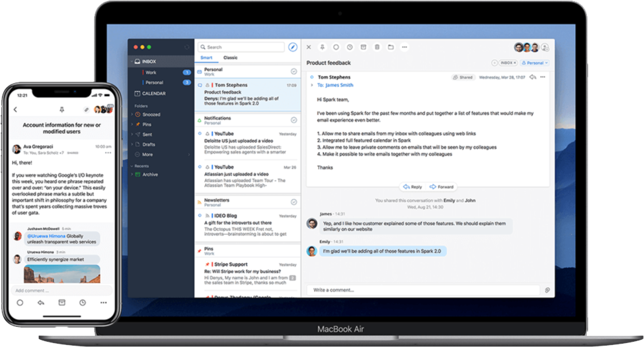Switch to the Smart inbox tab
The width and height of the screenshot is (644, 347).
tap(206, 58)
